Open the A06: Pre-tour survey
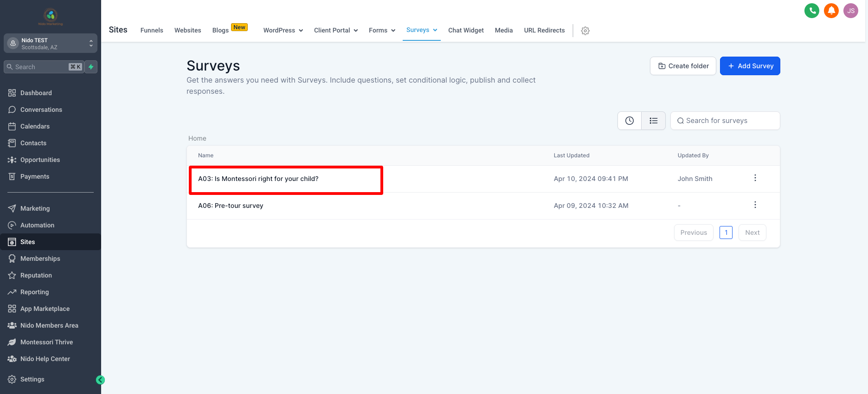 point(231,206)
